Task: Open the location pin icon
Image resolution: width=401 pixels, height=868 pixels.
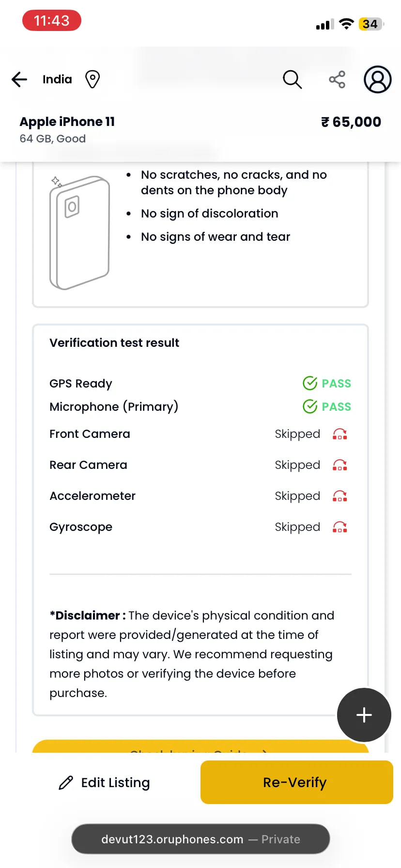Action: (93, 79)
